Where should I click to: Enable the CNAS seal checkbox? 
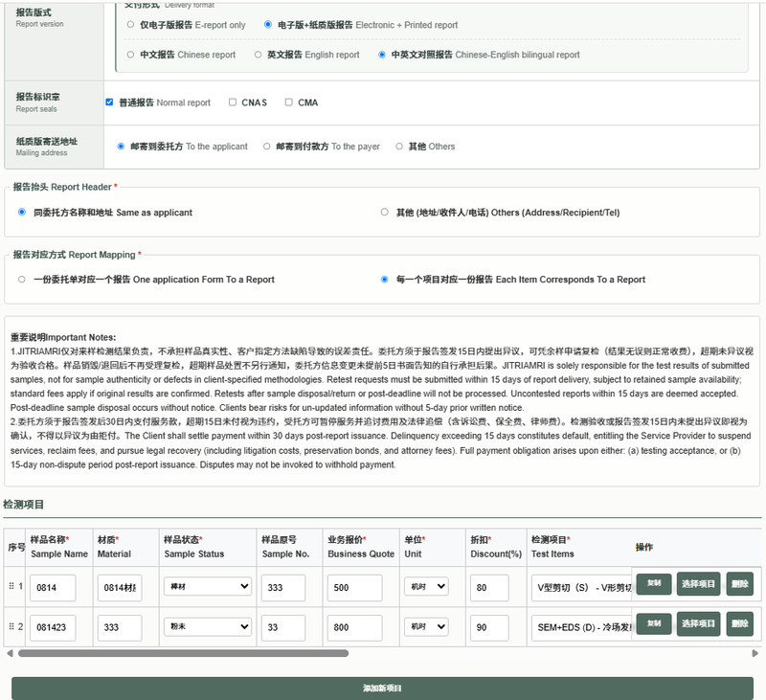[x=233, y=102]
